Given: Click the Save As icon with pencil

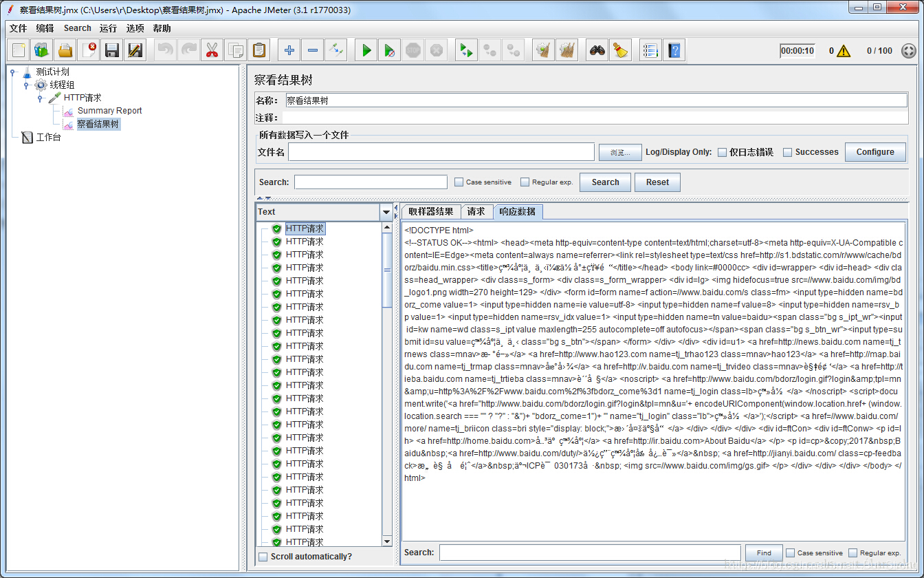Looking at the screenshot, I should [136, 50].
